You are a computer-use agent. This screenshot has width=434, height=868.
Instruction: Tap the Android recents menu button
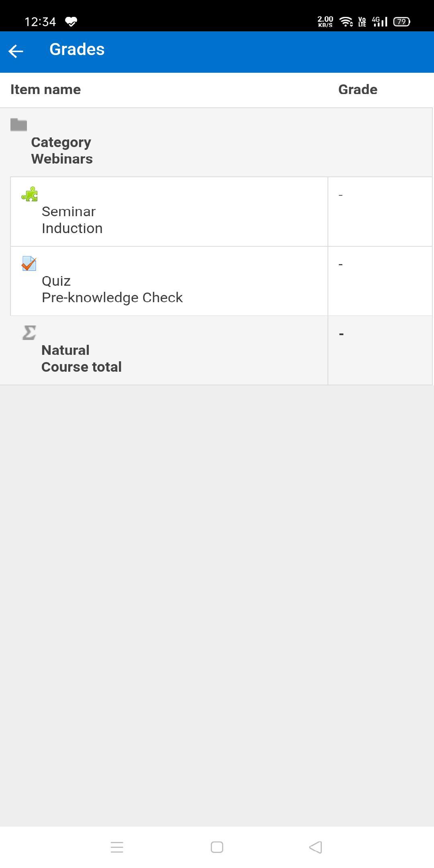117,847
